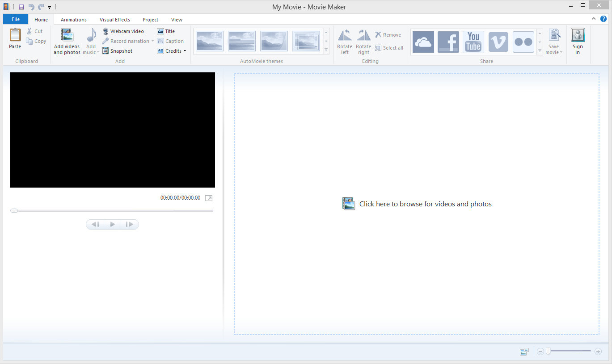
Task: Save the project from Quick Access
Action: coord(21,7)
